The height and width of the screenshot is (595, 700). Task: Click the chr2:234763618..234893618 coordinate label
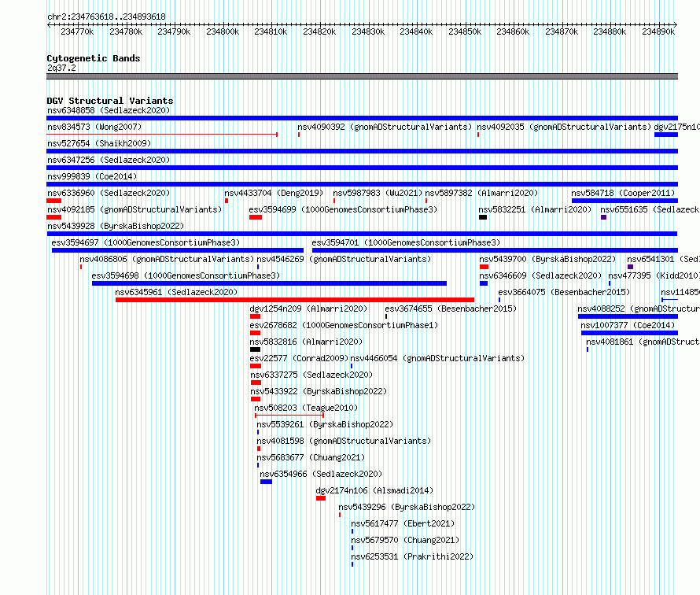click(x=106, y=17)
